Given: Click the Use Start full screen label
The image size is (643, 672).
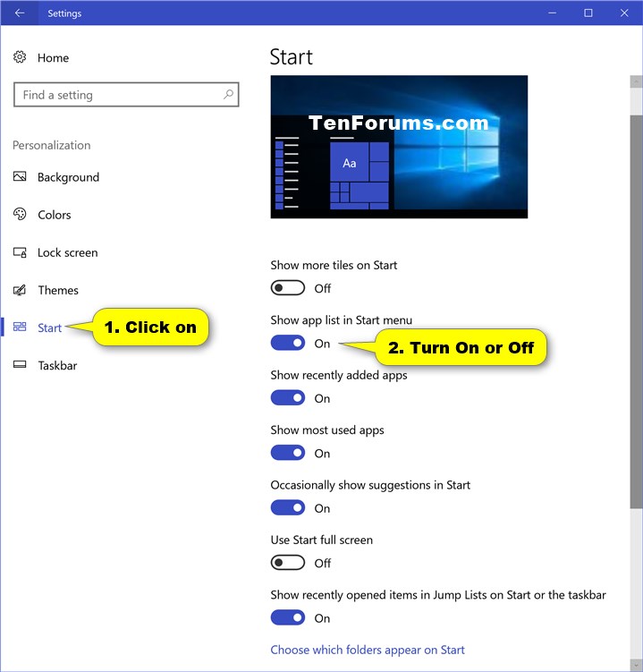Looking at the screenshot, I should pyautogui.click(x=321, y=540).
